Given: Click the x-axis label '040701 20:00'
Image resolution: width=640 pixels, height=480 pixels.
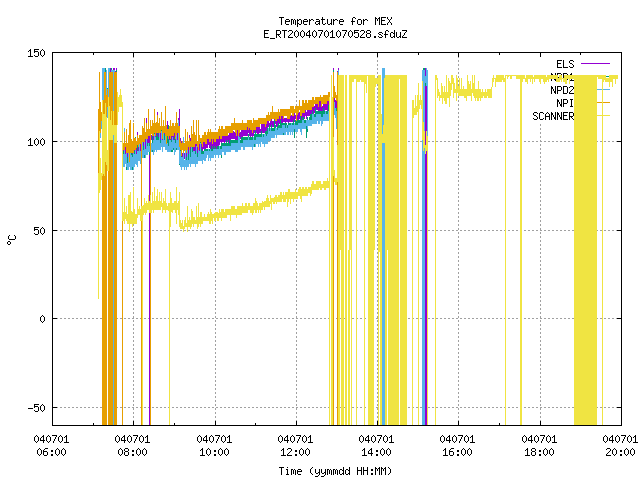Looking at the screenshot, I should 620,446.
